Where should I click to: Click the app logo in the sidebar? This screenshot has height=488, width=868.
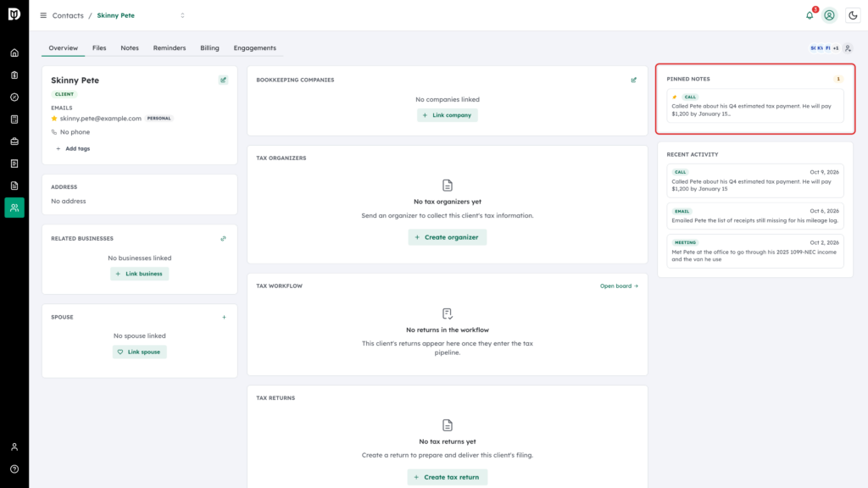14,14
